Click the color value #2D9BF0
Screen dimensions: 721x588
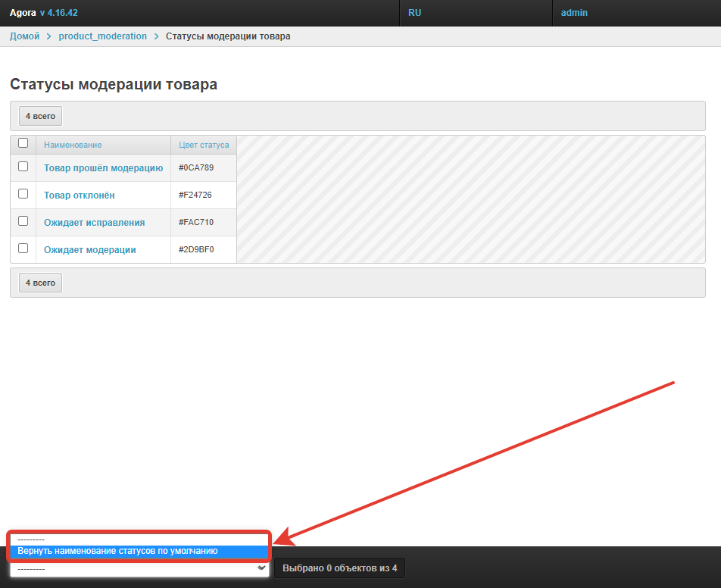pos(196,249)
